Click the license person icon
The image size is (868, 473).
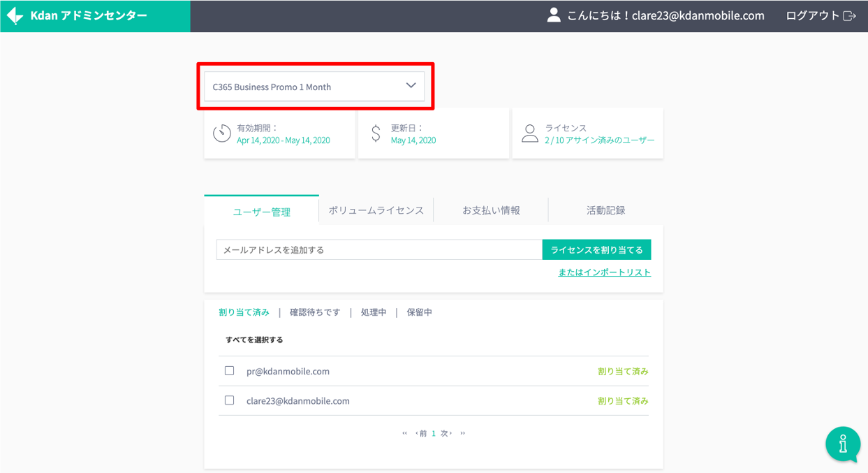(530, 133)
